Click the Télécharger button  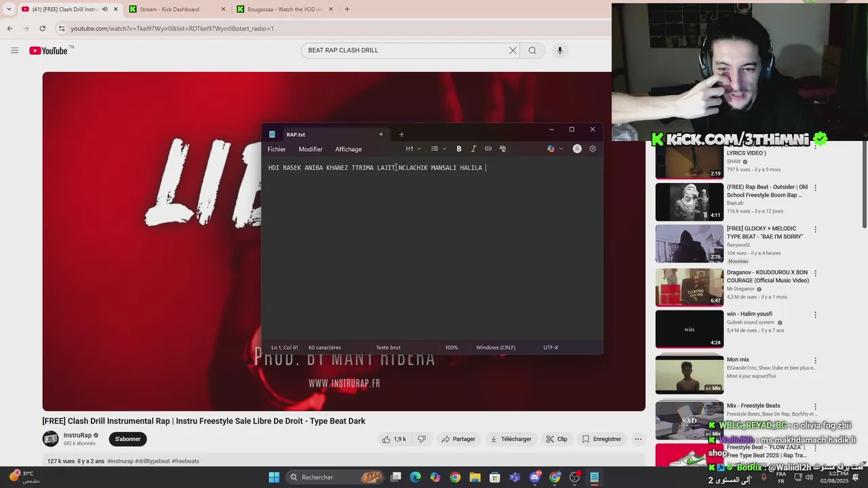click(x=511, y=439)
